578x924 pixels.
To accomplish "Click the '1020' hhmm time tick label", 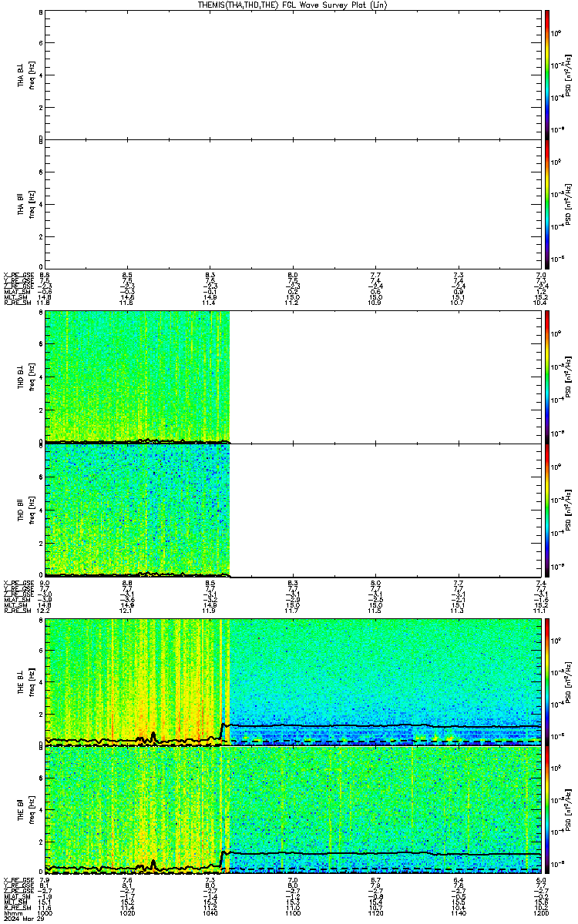I will tap(127, 913).
